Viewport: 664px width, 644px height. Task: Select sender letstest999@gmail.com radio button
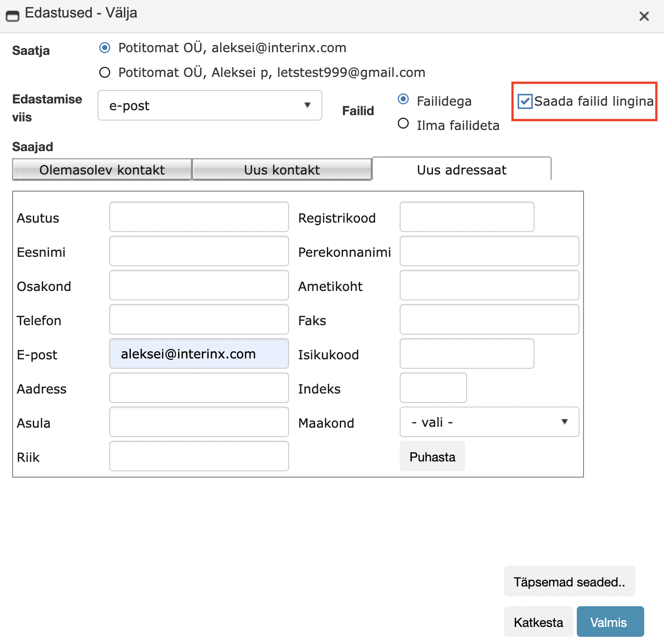click(x=105, y=72)
